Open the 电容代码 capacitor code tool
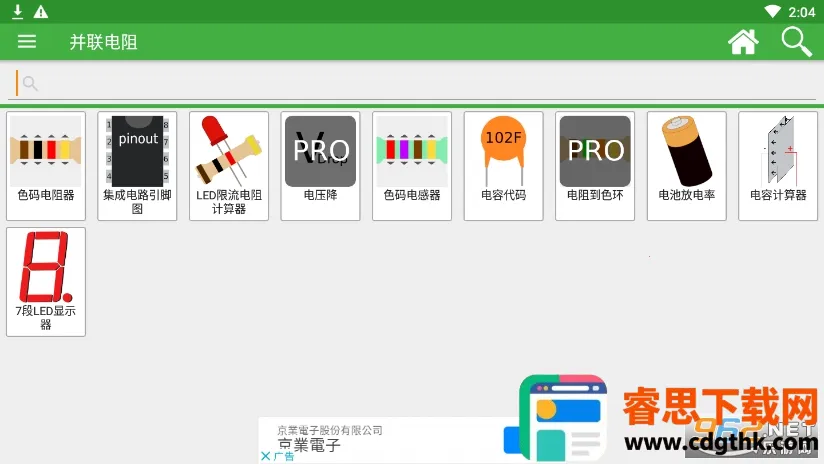This screenshot has width=824, height=464. [x=503, y=165]
